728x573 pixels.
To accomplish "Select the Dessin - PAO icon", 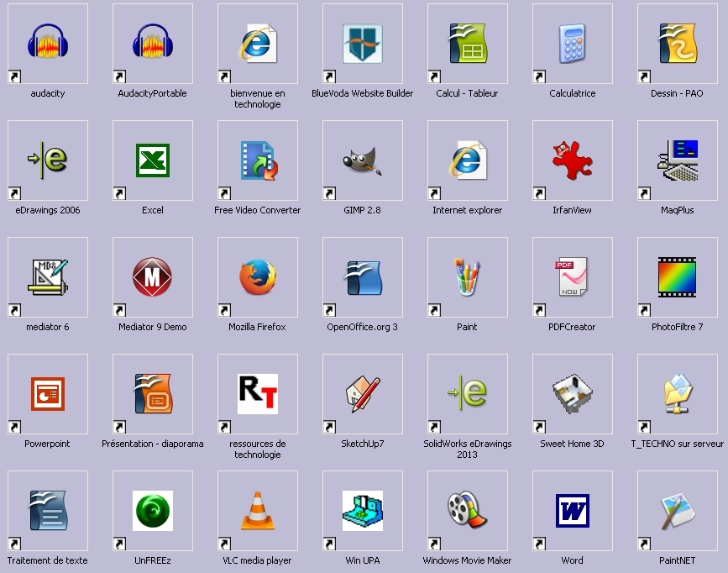I will (678, 43).
